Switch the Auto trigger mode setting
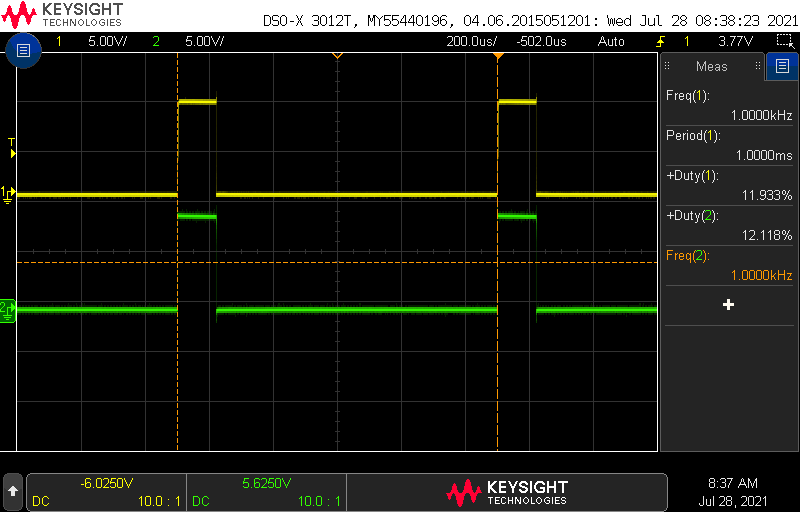The height and width of the screenshot is (512, 800). click(611, 41)
